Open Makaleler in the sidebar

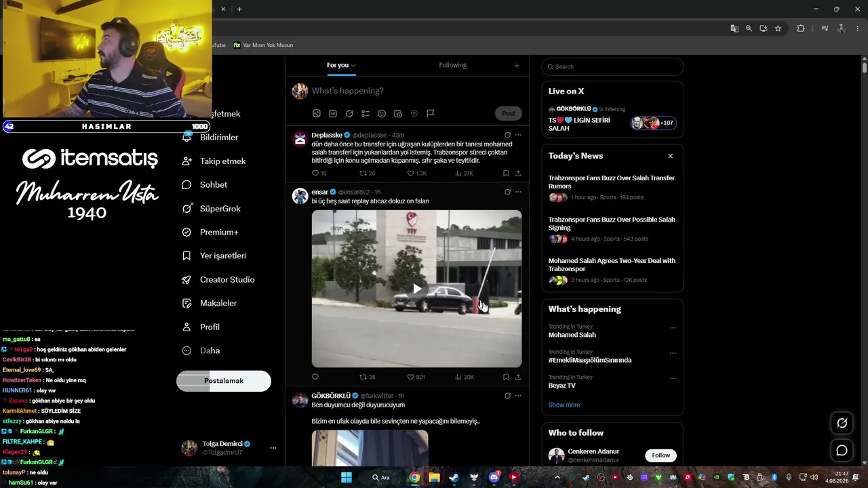[210, 304]
